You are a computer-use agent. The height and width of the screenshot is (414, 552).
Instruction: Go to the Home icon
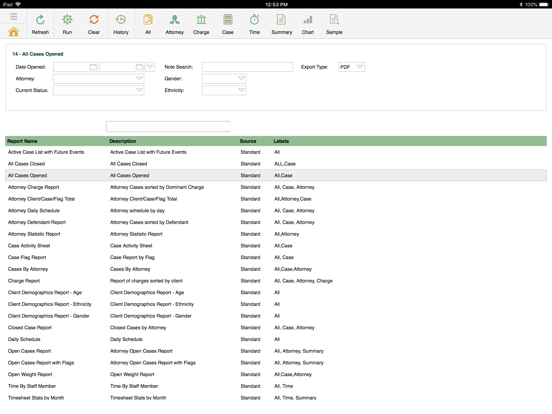pyautogui.click(x=13, y=32)
